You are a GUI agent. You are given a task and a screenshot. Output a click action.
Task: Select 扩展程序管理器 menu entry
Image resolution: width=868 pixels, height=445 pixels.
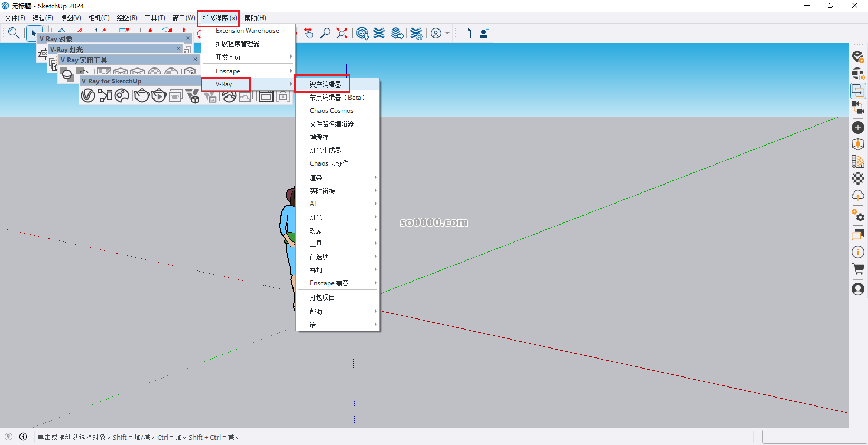pyautogui.click(x=248, y=44)
